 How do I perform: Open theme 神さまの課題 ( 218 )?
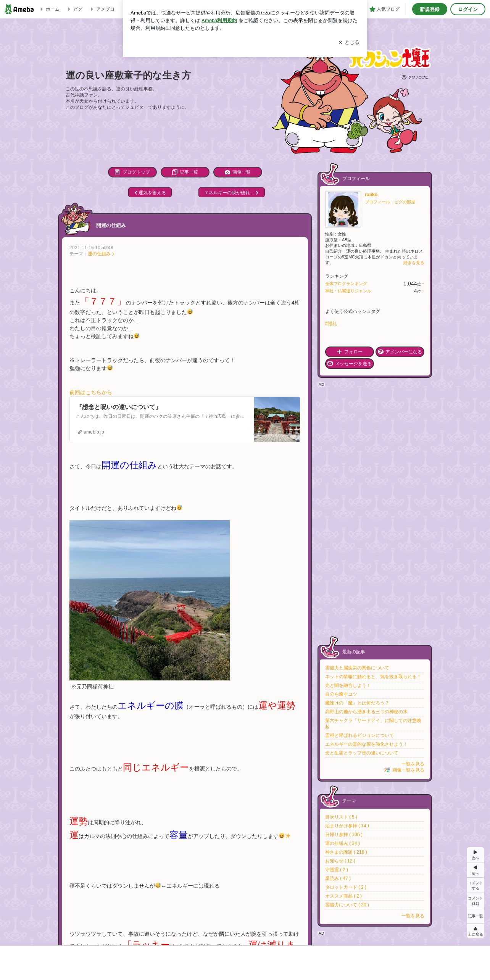click(346, 852)
